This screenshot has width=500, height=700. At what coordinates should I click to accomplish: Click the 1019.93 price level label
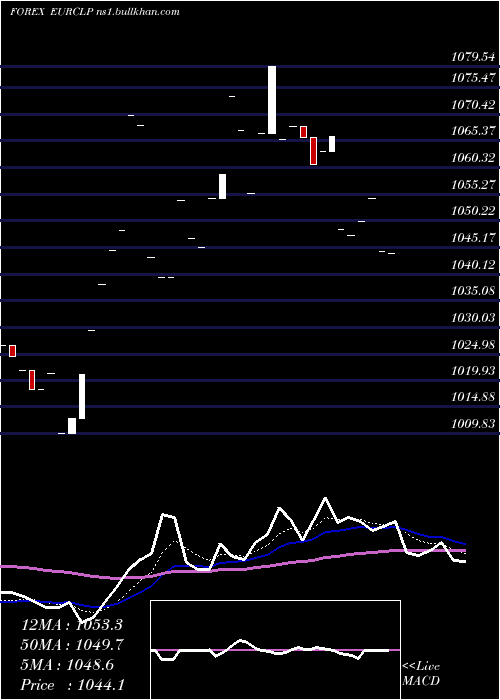pos(473,371)
